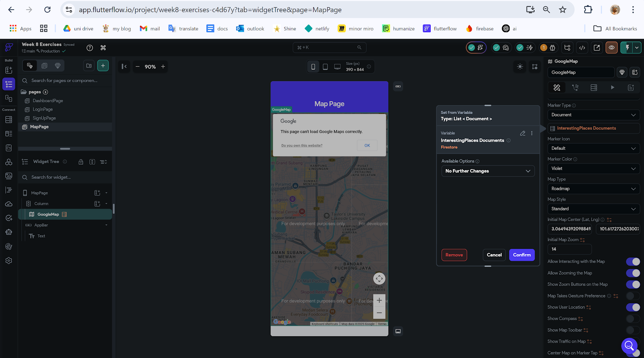Lock the widget tree with lock icon

pos(81,162)
